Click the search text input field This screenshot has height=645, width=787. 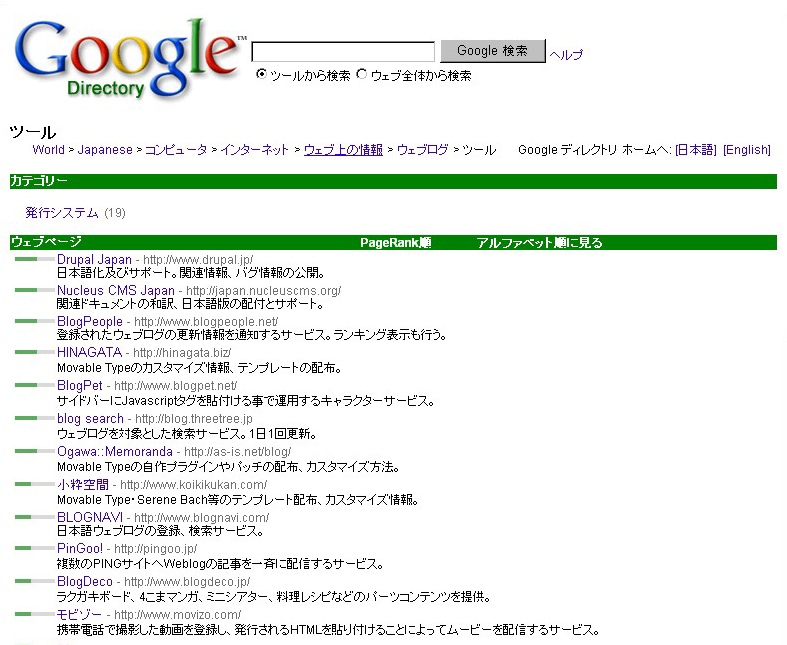coord(343,52)
